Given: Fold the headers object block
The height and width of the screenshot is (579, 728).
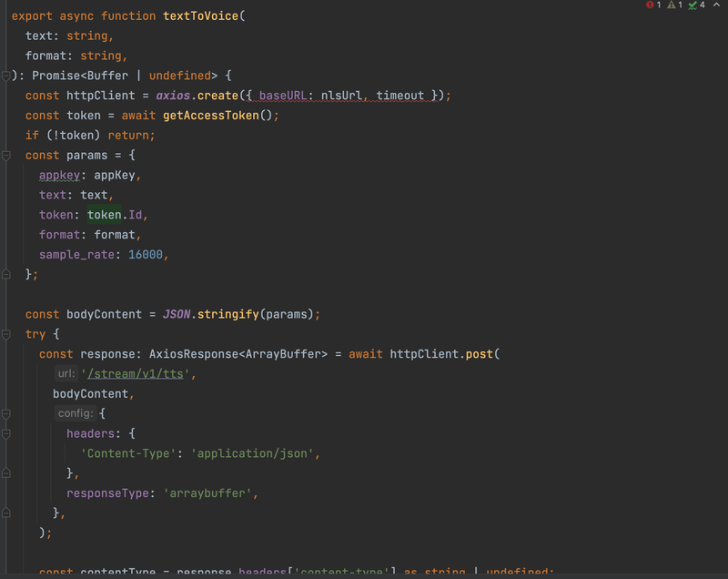Looking at the screenshot, I should coord(5,433).
